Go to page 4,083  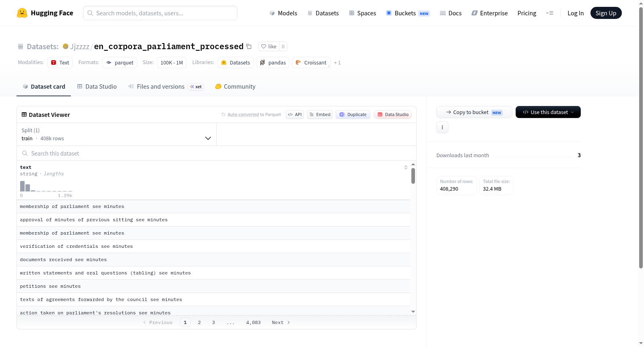tap(254, 322)
